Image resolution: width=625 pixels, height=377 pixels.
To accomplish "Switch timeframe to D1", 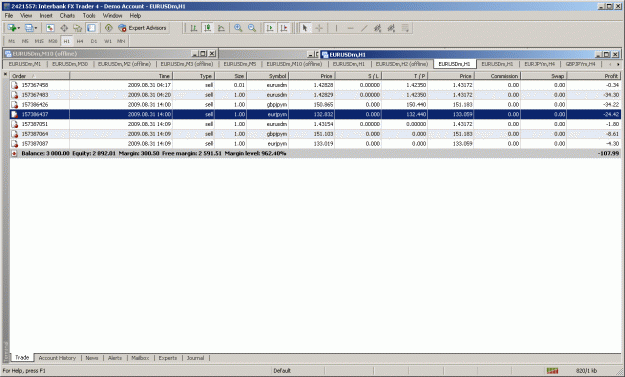I will [94, 41].
